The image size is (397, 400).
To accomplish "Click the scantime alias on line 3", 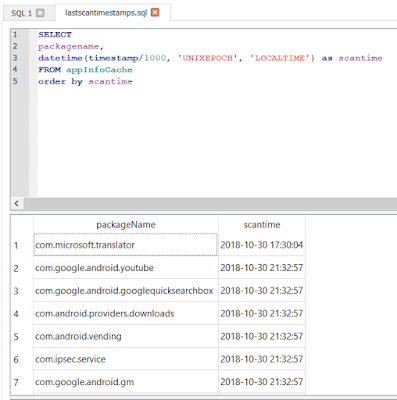I will click(x=360, y=58).
